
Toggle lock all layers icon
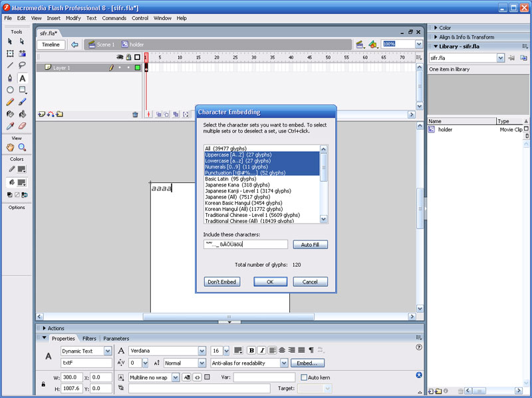pos(128,57)
